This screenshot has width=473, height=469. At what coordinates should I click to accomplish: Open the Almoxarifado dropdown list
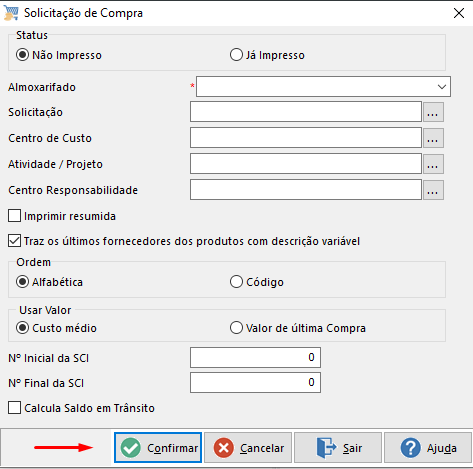click(442, 87)
